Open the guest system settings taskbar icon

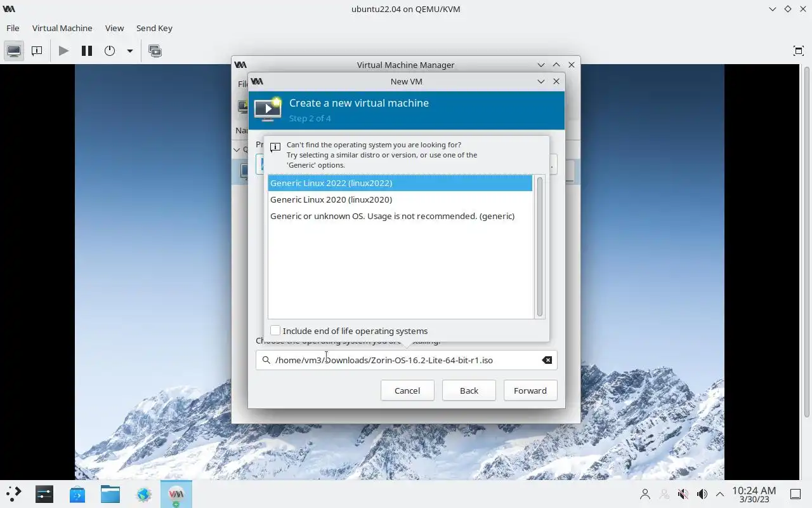point(44,494)
